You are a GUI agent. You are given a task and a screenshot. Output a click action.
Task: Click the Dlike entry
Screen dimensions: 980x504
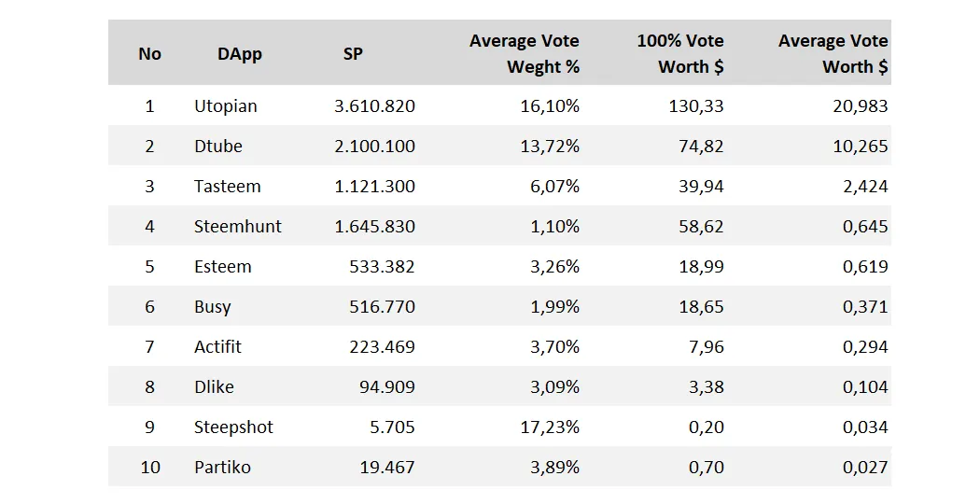pos(214,386)
